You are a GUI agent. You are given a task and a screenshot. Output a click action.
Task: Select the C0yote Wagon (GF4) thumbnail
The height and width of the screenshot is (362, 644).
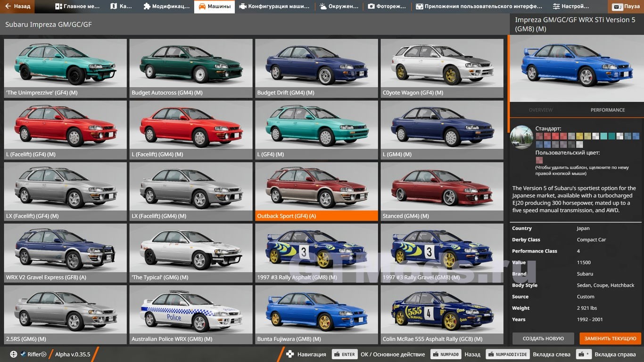click(x=442, y=68)
